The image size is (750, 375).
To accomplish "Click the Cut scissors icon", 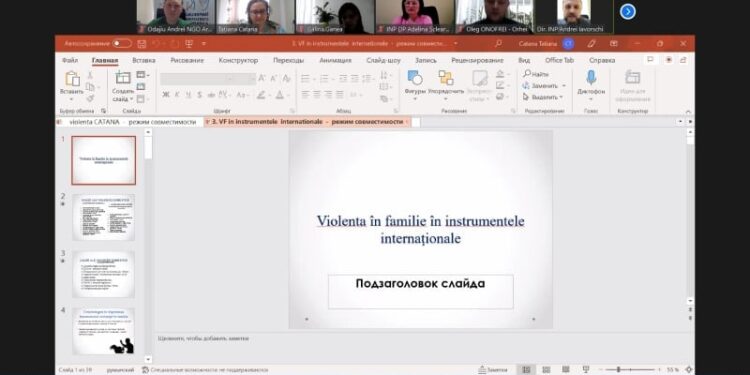I will (x=90, y=76).
